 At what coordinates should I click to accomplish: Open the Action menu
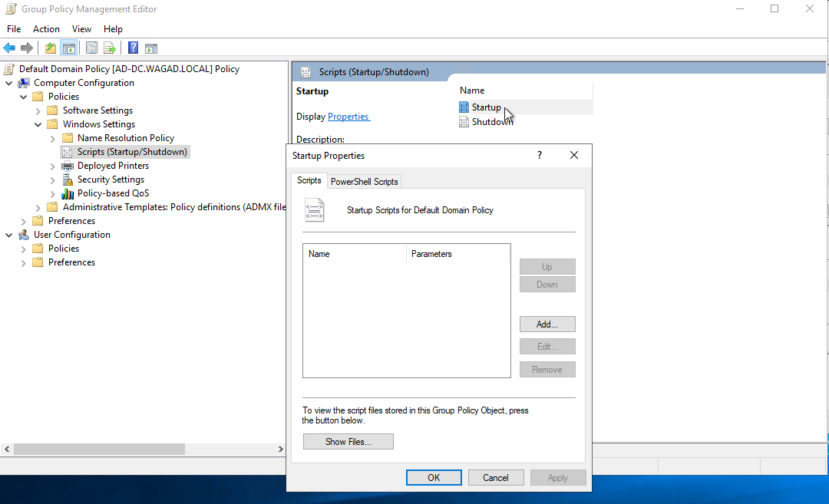pos(46,29)
